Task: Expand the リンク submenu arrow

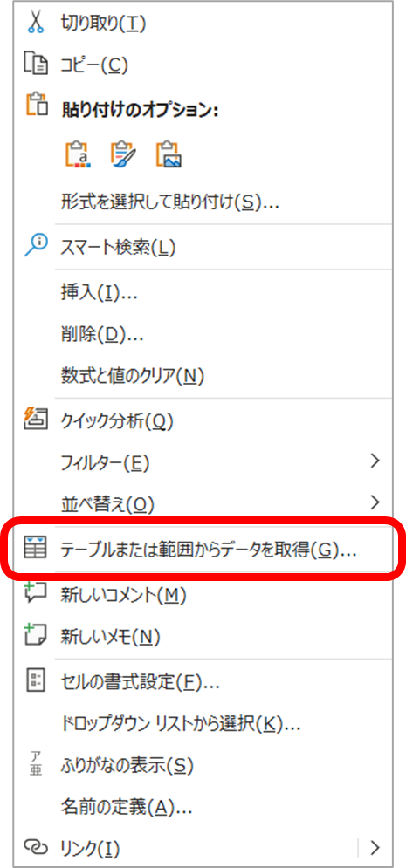Action: tap(375, 846)
